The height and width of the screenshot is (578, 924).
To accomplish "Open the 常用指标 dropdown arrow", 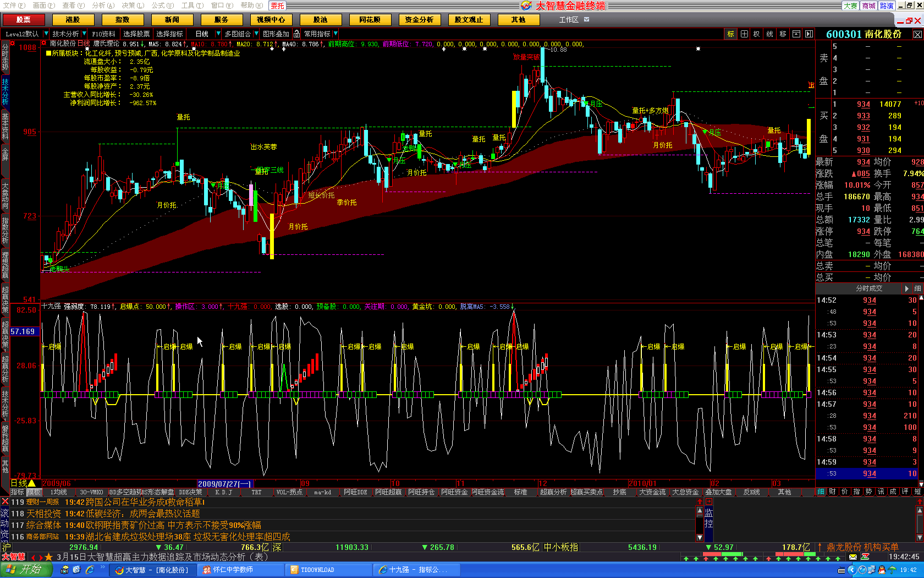I will (335, 34).
